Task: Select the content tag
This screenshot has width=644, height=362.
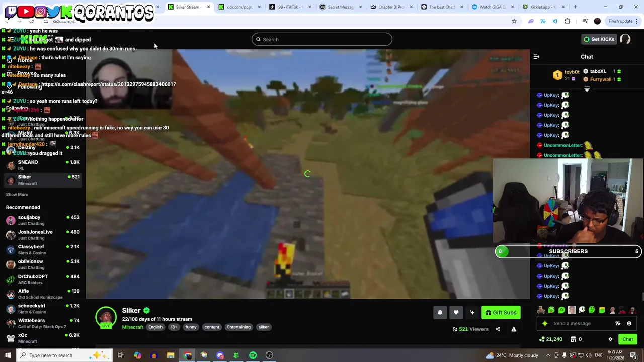Action: pyautogui.click(x=212, y=327)
